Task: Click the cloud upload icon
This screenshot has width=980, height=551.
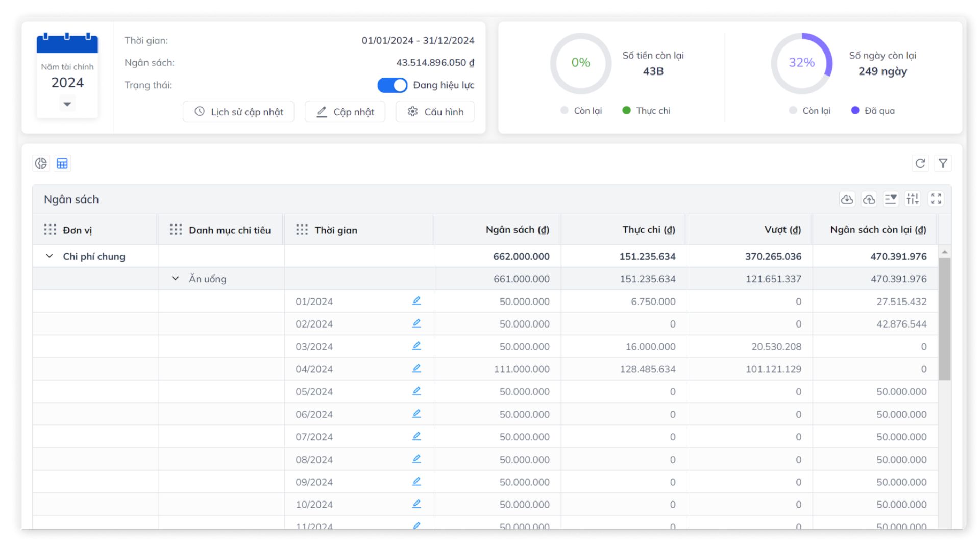Action: 869,199
